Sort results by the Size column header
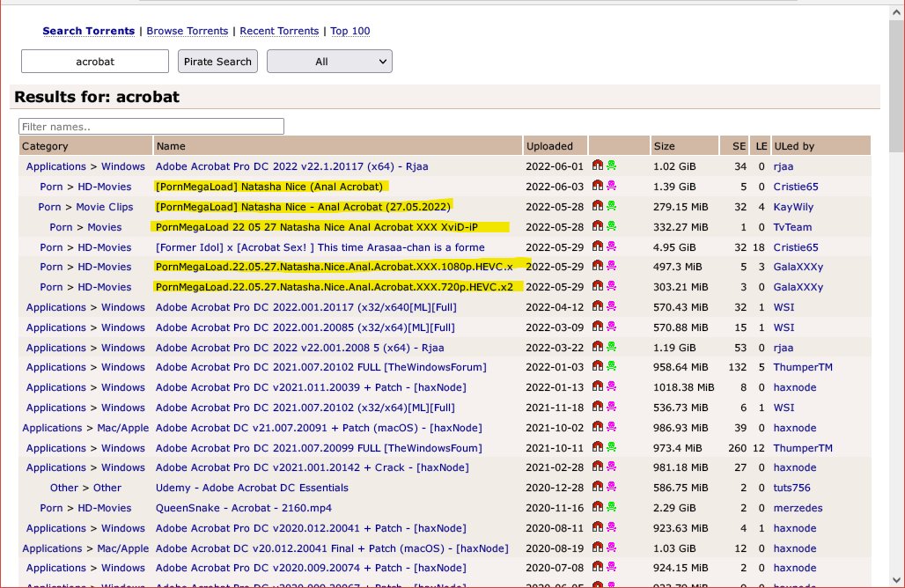 685,146
